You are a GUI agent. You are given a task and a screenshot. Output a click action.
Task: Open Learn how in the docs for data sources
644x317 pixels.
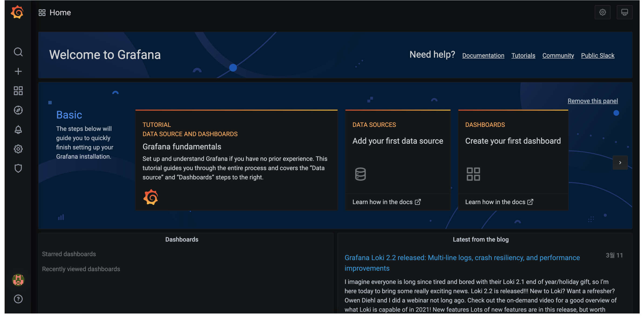coord(387,202)
